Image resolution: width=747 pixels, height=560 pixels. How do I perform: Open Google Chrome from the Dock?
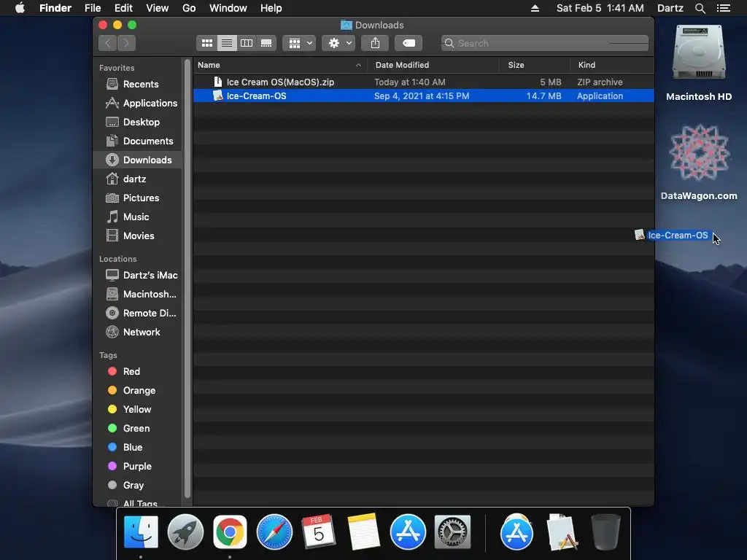click(230, 532)
